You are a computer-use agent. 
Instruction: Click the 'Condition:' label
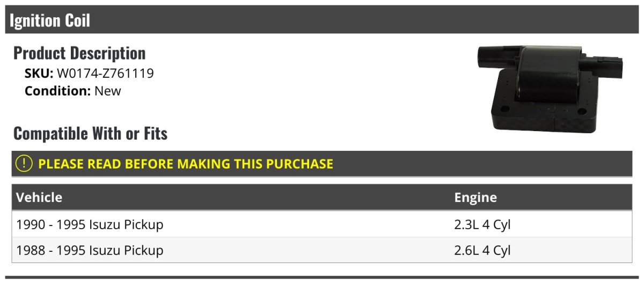(57, 91)
